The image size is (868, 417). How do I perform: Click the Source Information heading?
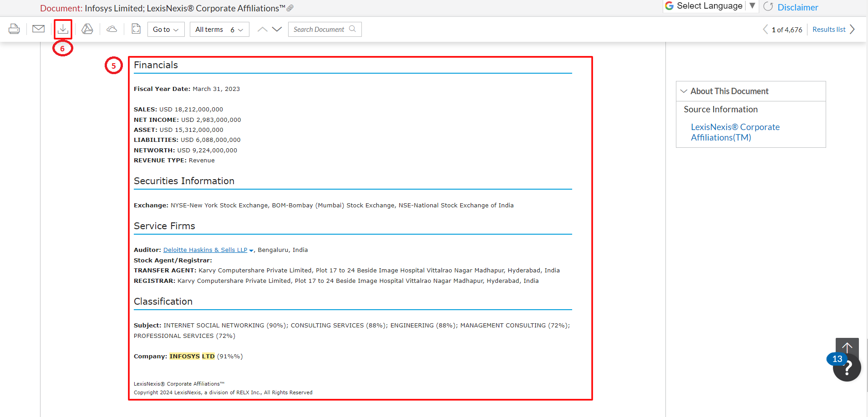[721, 110]
